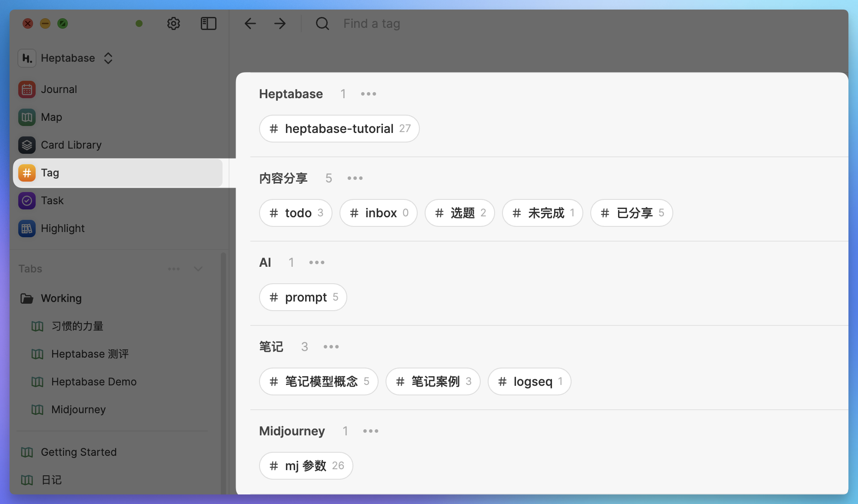
Task: Open the Journal calendar icon
Action: [27, 90]
